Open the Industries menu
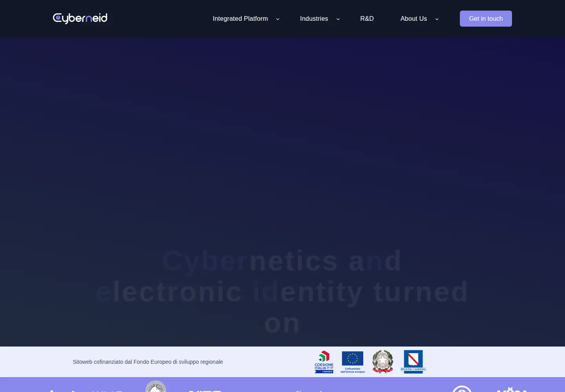This screenshot has height=392, width=565. (x=314, y=19)
